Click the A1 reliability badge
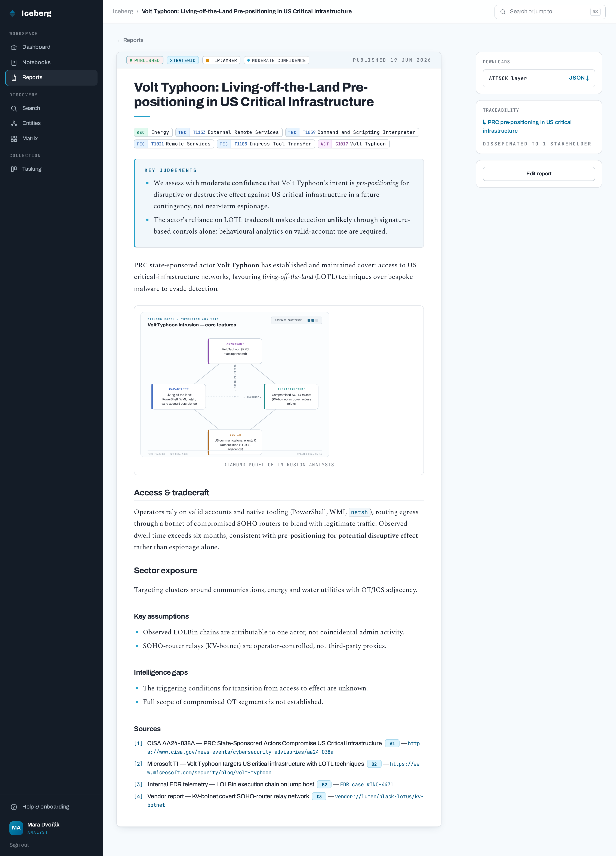 [x=392, y=744]
